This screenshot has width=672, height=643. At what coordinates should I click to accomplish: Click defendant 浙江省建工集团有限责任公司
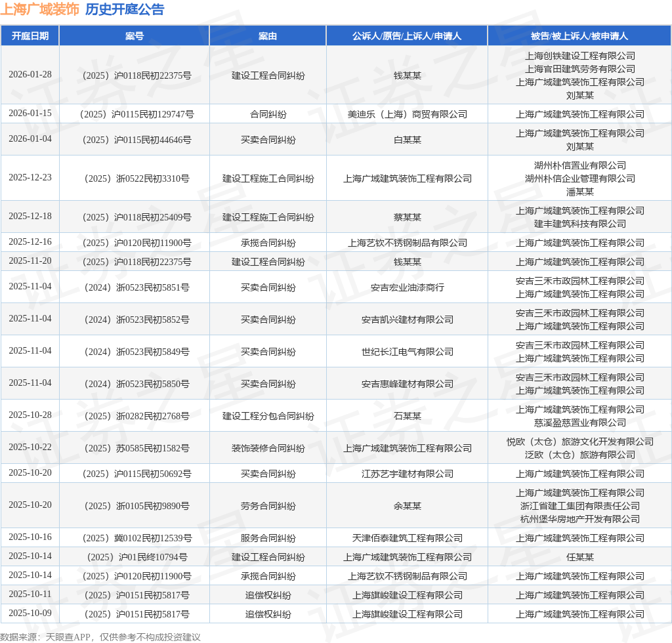580,507
